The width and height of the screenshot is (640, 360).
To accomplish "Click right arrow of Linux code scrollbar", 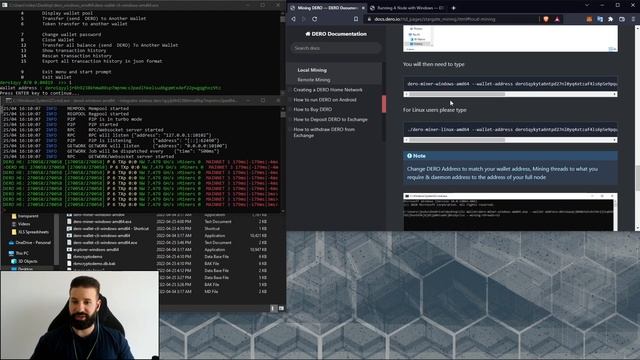I will tap(615, 140).
